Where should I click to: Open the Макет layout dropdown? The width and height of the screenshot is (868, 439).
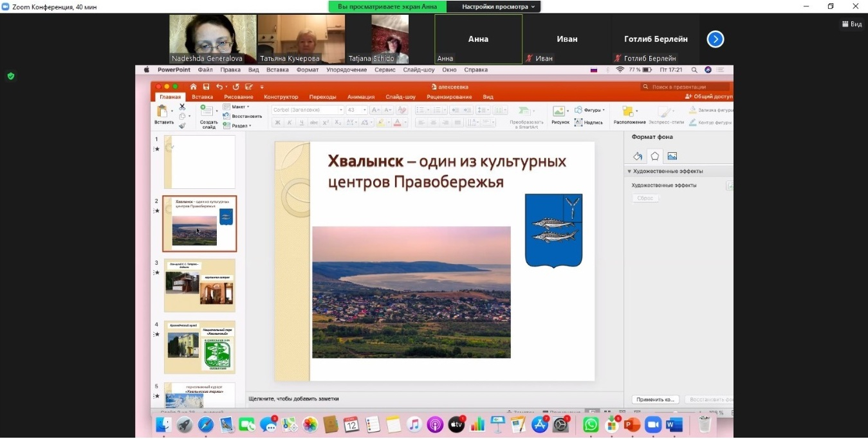point(235,107)
